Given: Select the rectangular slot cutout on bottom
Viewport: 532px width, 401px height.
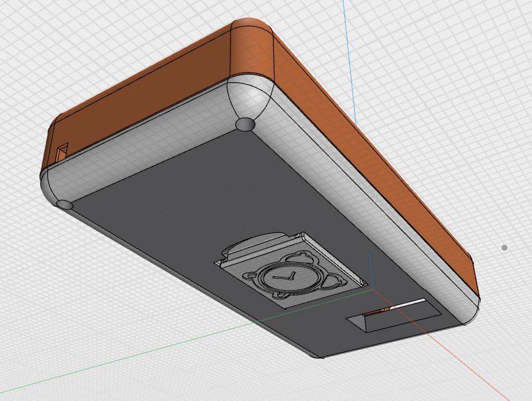Looking at the screenshot, I should coord(393,316).
